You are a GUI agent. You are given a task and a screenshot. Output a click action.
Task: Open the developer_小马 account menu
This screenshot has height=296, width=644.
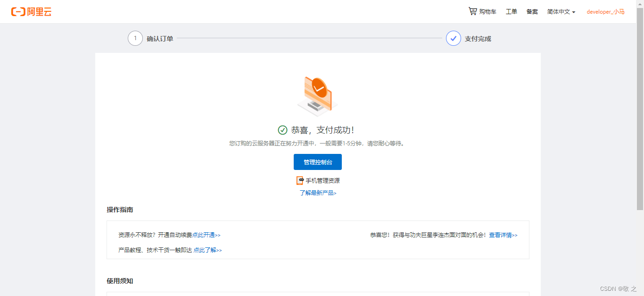pyautogui.click(x=605, y=11)
